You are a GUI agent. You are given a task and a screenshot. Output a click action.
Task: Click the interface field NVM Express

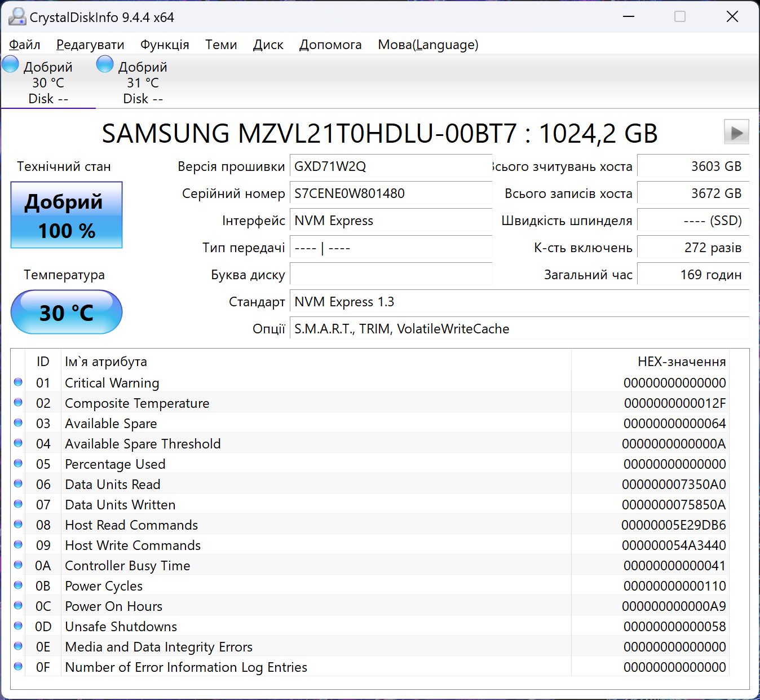point(391,221)
